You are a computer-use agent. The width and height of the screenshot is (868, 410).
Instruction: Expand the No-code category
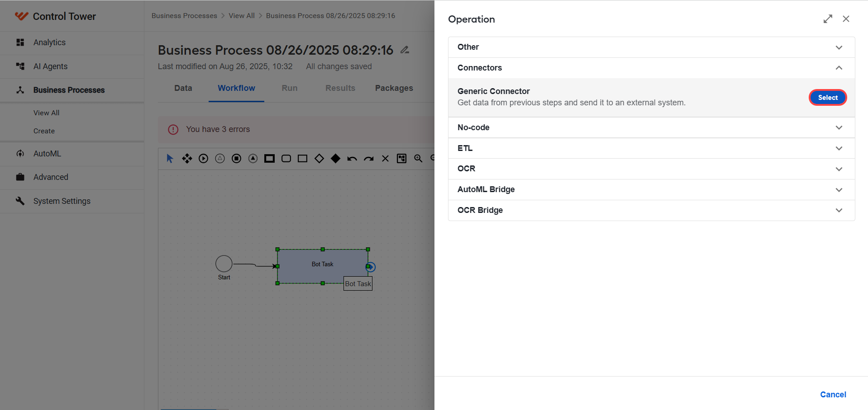(651, 127)
